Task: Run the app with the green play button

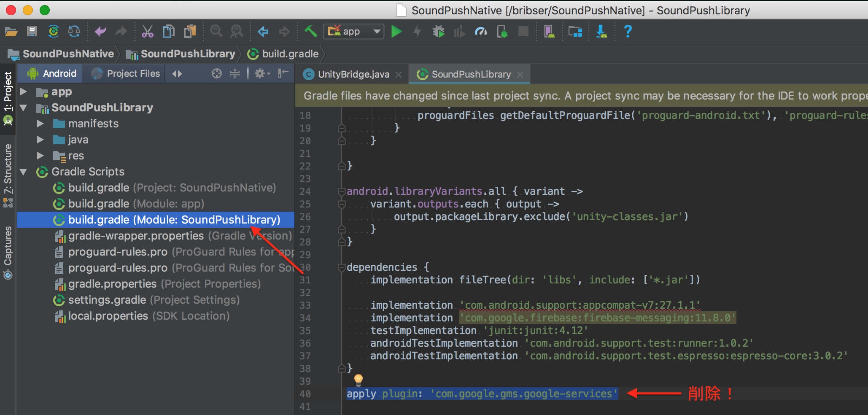Action: pyautogui.click(x=396, y=32)
